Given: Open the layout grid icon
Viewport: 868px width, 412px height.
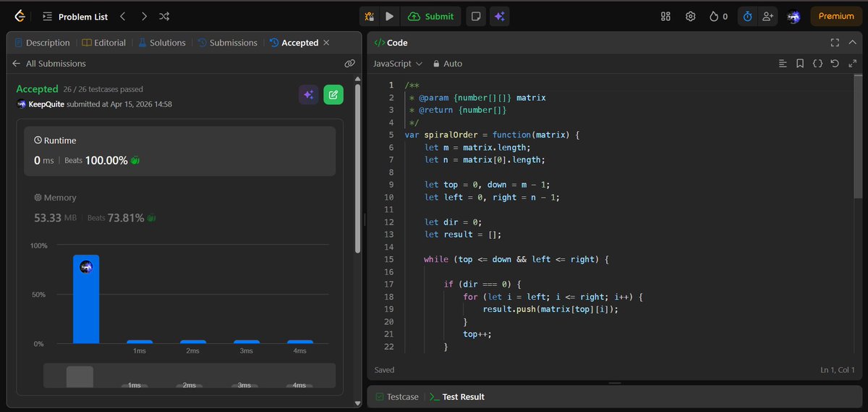Looking at the screenshot, I should [666, 16].
